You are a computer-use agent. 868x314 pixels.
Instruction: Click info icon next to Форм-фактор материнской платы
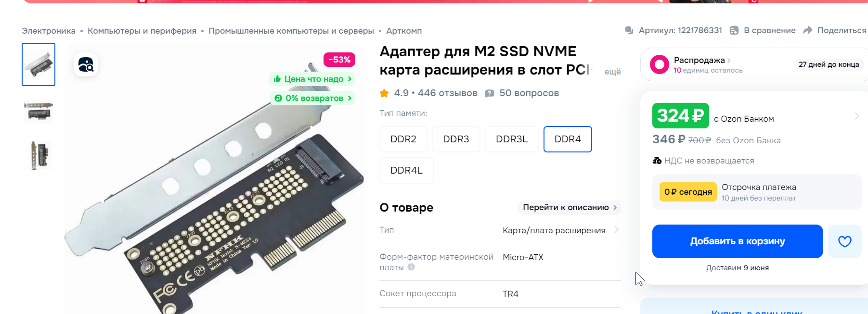click(411, 267)
